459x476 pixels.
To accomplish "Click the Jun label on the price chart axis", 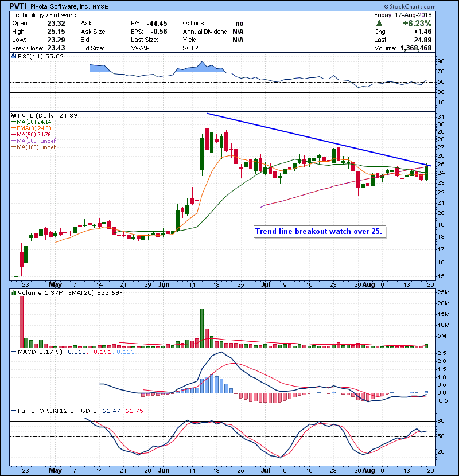I will [x=164, y=285].
